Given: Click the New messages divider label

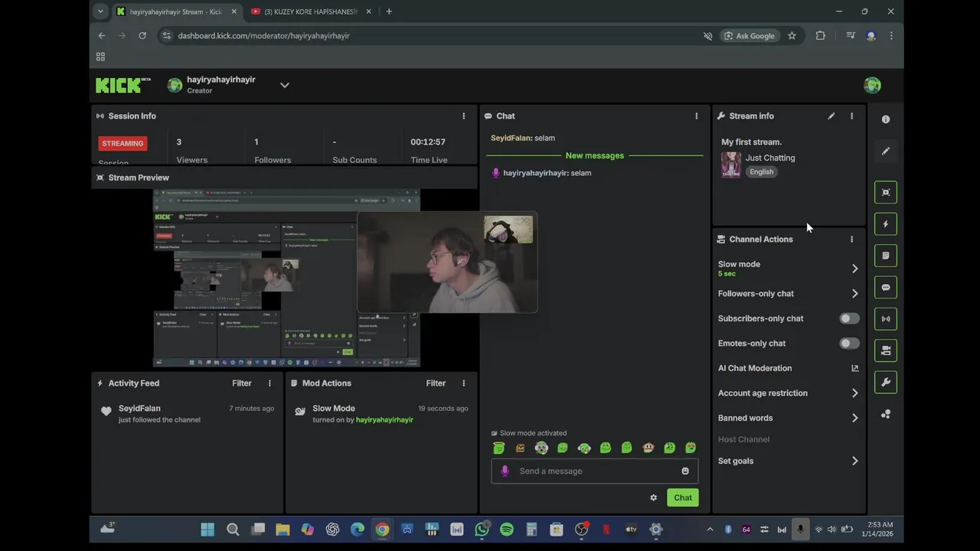Looking at the screenshot, I should pyautogui.click(x=595, y=156).
